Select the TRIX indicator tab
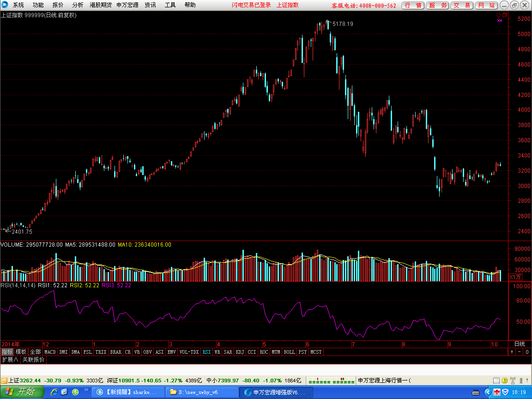532x399 pixels. click(101, 352)
